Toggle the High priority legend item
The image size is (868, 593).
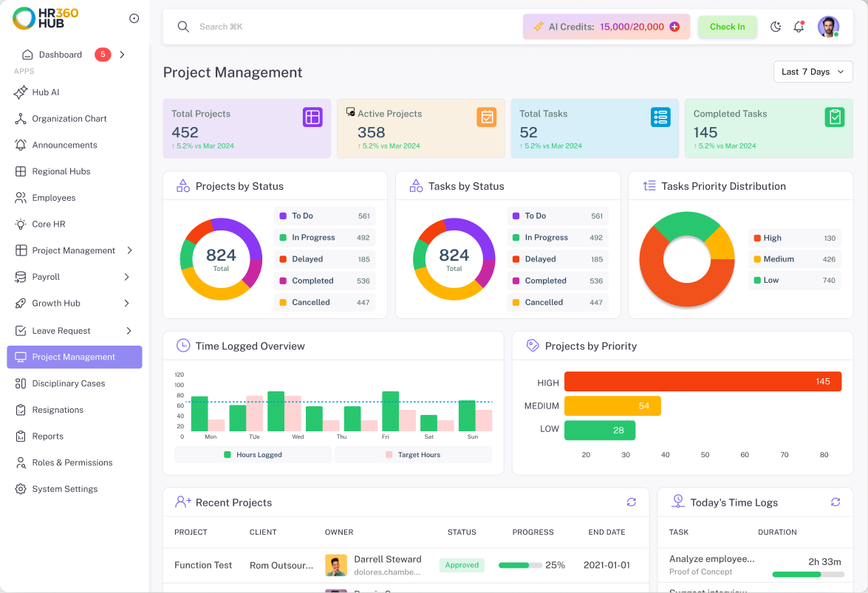point(794,238)
